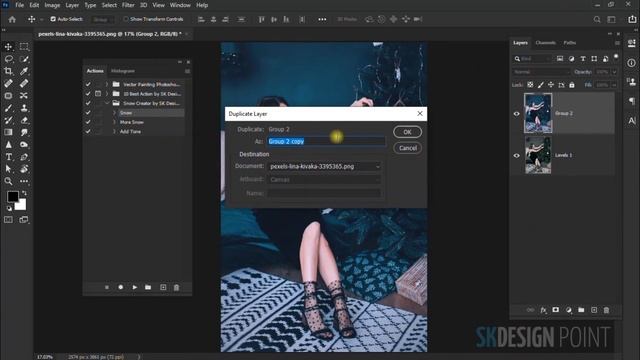Open the Document destination dropdown

[x=324, y=167]
